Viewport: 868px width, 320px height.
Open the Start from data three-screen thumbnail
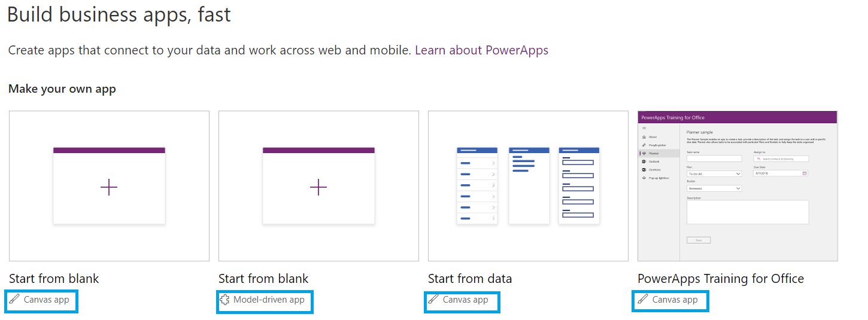[528, 185]
